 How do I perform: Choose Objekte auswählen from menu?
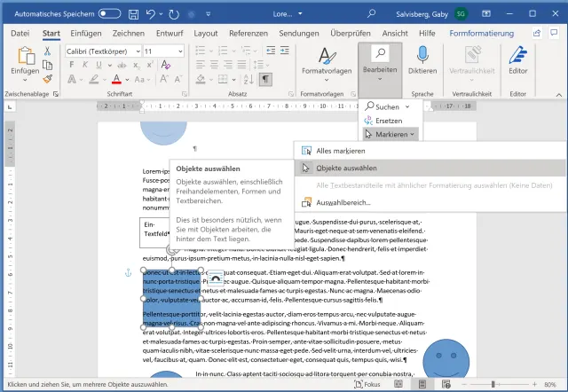coord(346,167)
